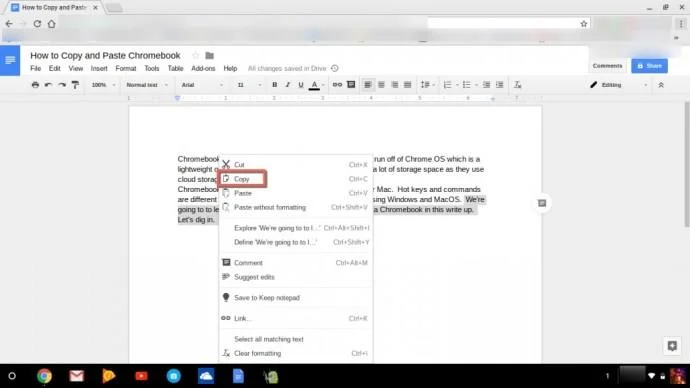
Task: Choose Copy from the context menu
Action: click(x=295, y=179)
